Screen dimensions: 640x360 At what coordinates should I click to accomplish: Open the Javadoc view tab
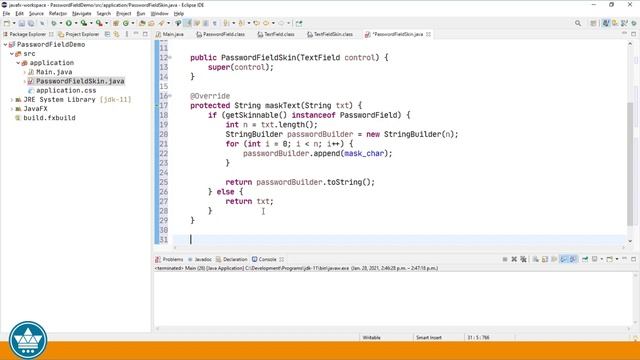[x=200, y=259]
